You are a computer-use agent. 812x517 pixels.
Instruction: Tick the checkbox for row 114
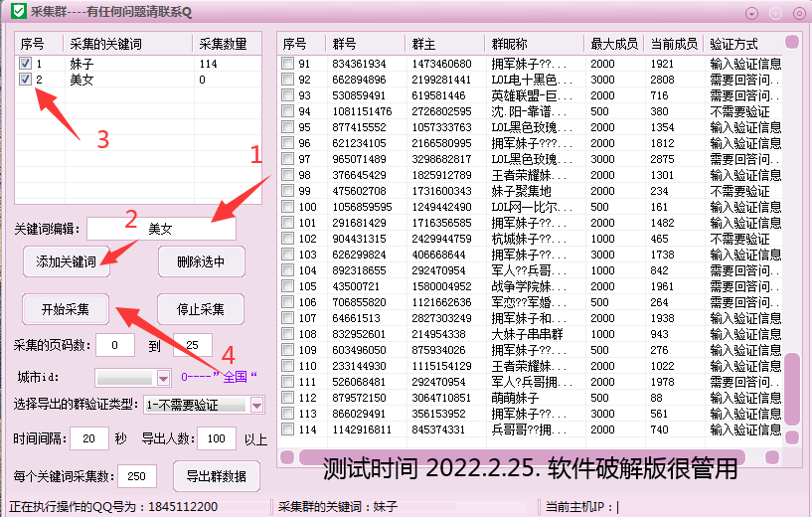(x=288, y=430)
